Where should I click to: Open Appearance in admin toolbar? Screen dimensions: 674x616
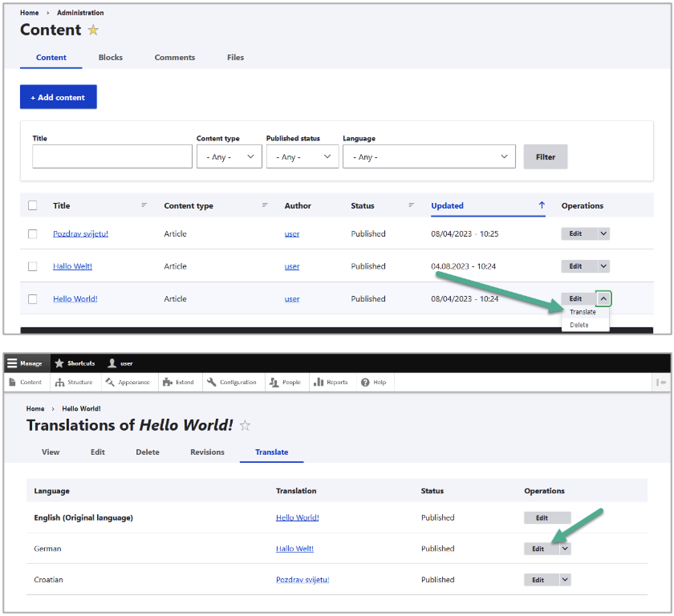click(128, 382)
